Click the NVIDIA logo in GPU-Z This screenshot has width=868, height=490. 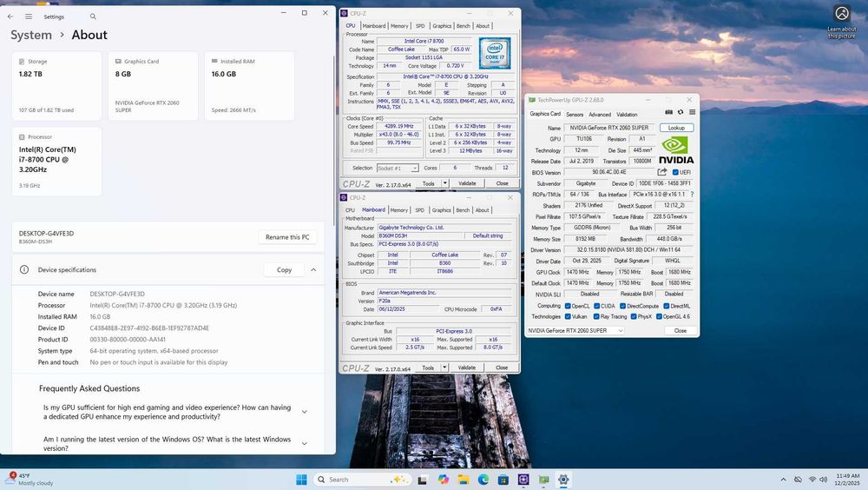[676, 151]
